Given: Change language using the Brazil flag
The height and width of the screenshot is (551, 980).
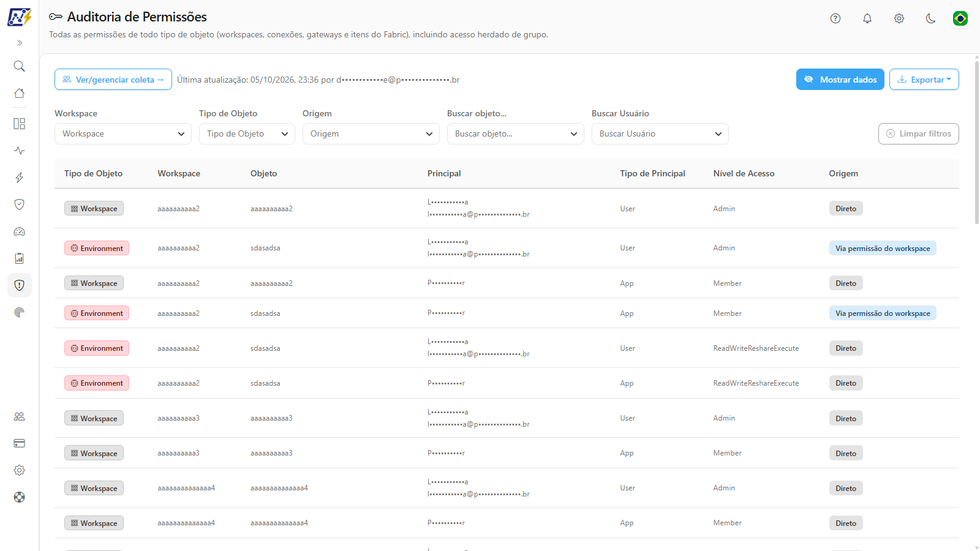Looking at the screenshot, I should click(x=960, y=18).
